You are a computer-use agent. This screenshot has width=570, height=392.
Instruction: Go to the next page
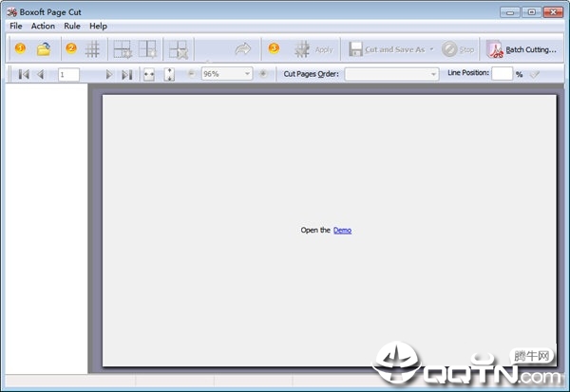pos(108,74)
